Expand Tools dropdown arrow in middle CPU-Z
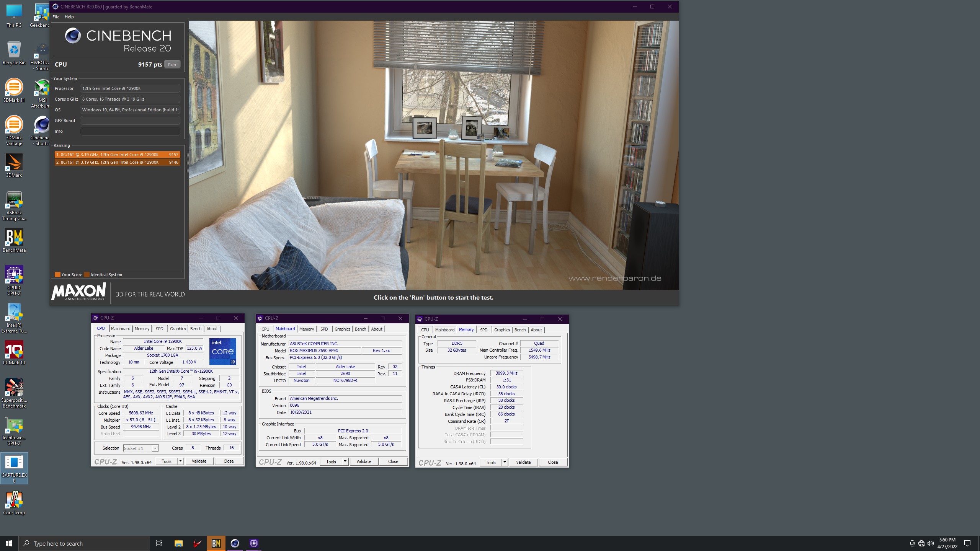980x551 pixels. click(345, 462)
